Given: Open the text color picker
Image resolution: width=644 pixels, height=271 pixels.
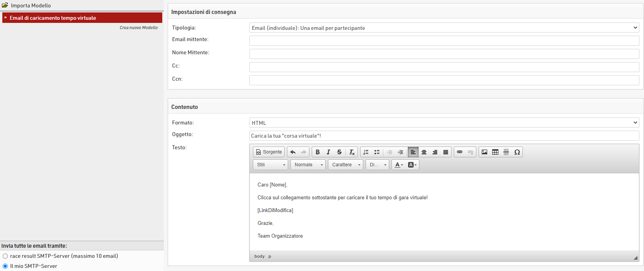Looking at the screenshot, I should [x=399, y=165].
